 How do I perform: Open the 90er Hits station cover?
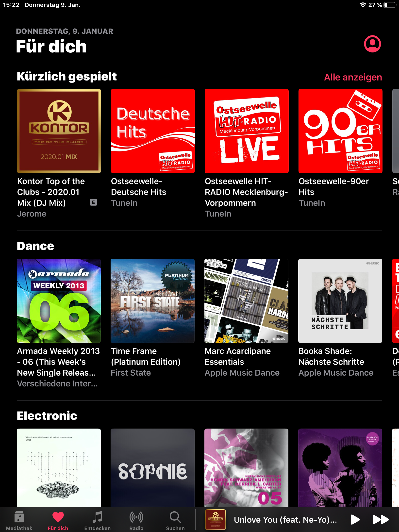(x=340, y=131)
